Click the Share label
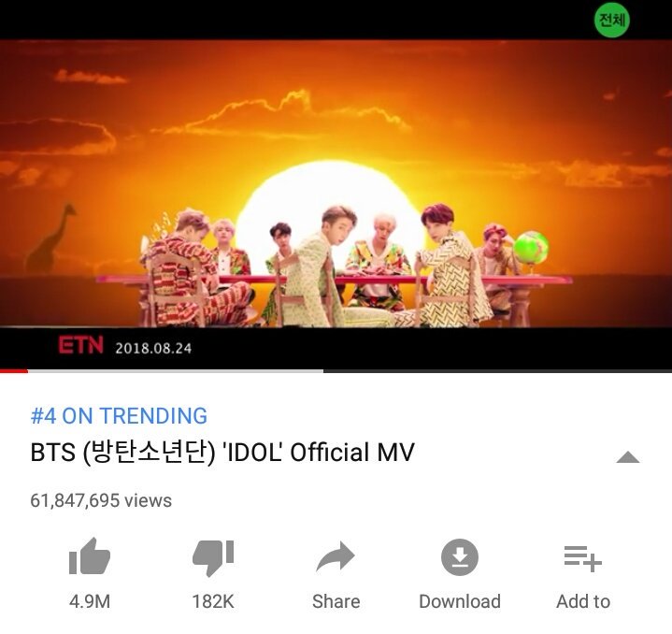The height and width of the screenshot is (634, 672). (x=336, y=601)
